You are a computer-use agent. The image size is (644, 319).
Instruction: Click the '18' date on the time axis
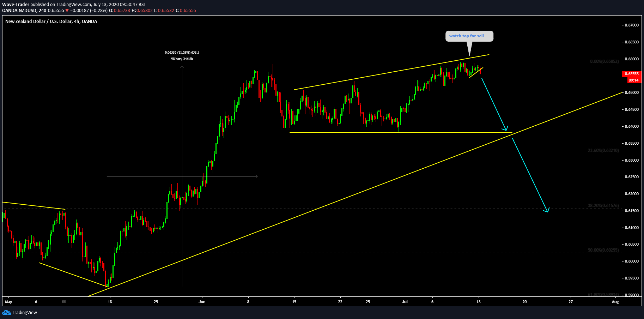point(110,302)
